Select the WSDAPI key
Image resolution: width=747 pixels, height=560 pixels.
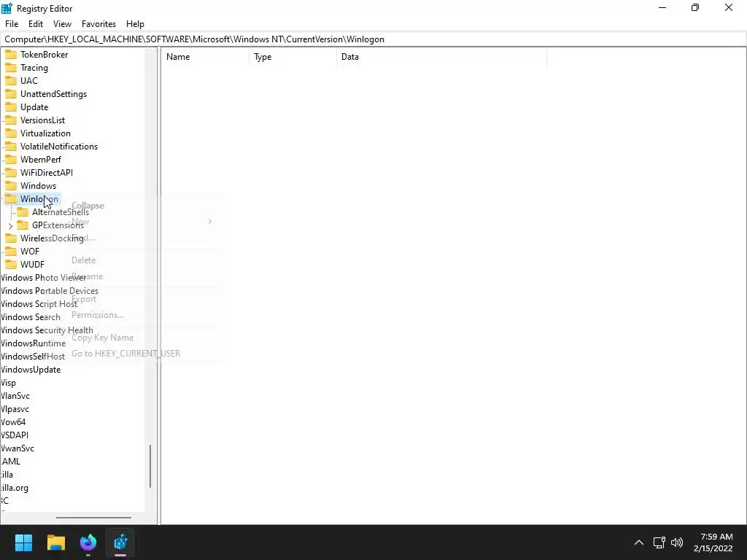[15, 435]
